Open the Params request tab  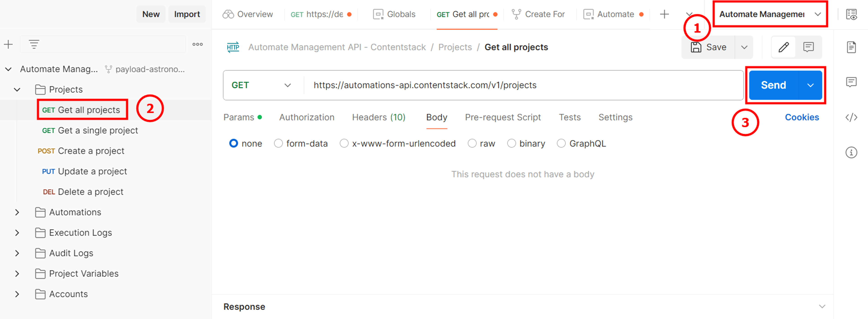pos(243,117)
